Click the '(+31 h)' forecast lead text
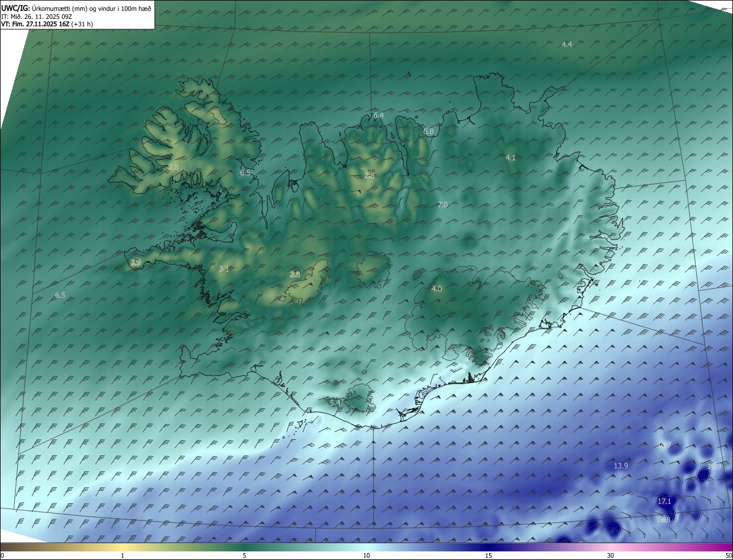This screenshot has width=733, height=560. click(82, 25)
